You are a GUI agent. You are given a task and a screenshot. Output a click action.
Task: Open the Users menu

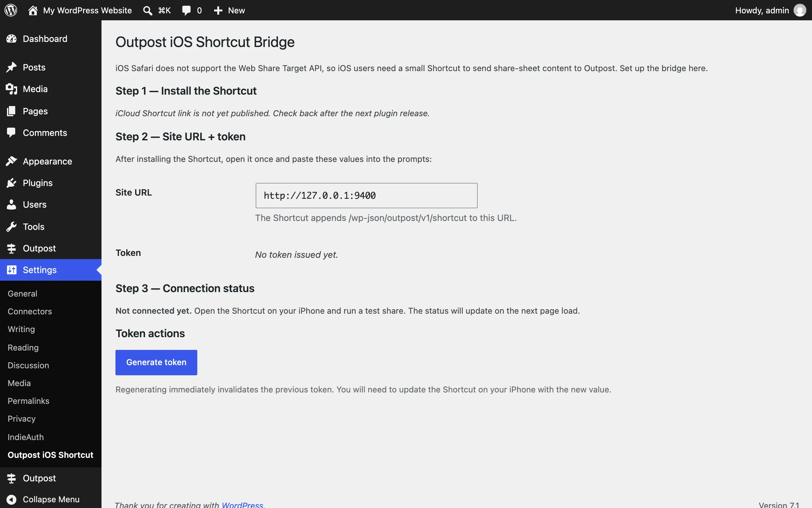pyautogui.click(x=51, y=204)
